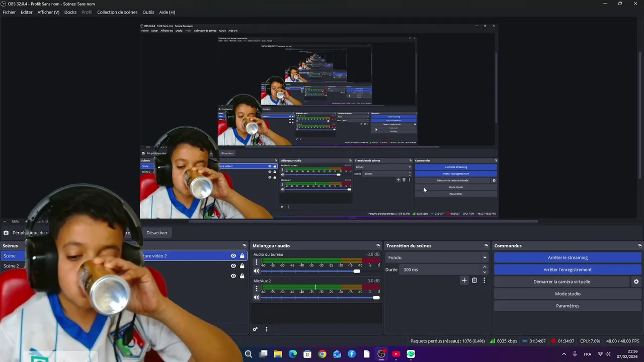Hide the Capture vidéo 2 source
This screenshot has width=644, height=362.
pyautogui.click(x=233, y=256)
